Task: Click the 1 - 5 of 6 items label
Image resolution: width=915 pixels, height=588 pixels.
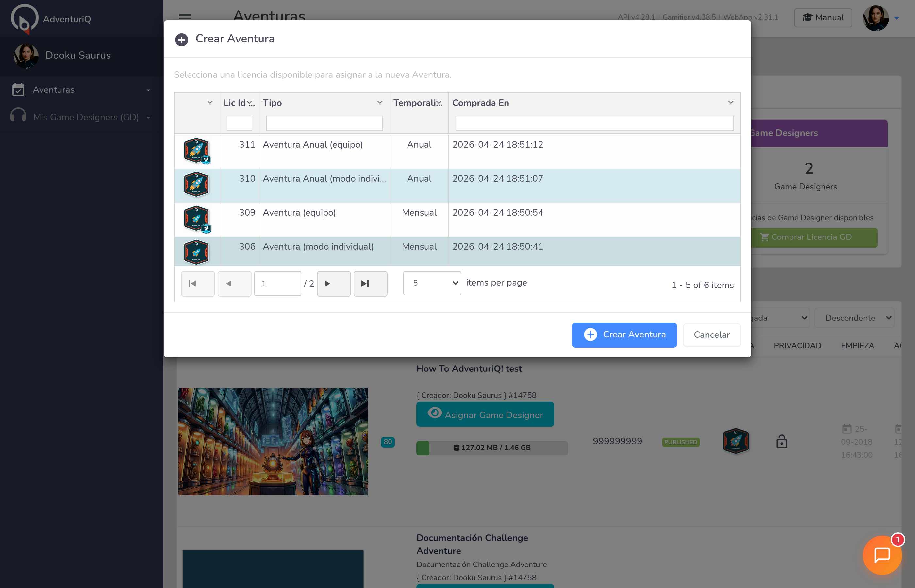Action: [702, 285]
